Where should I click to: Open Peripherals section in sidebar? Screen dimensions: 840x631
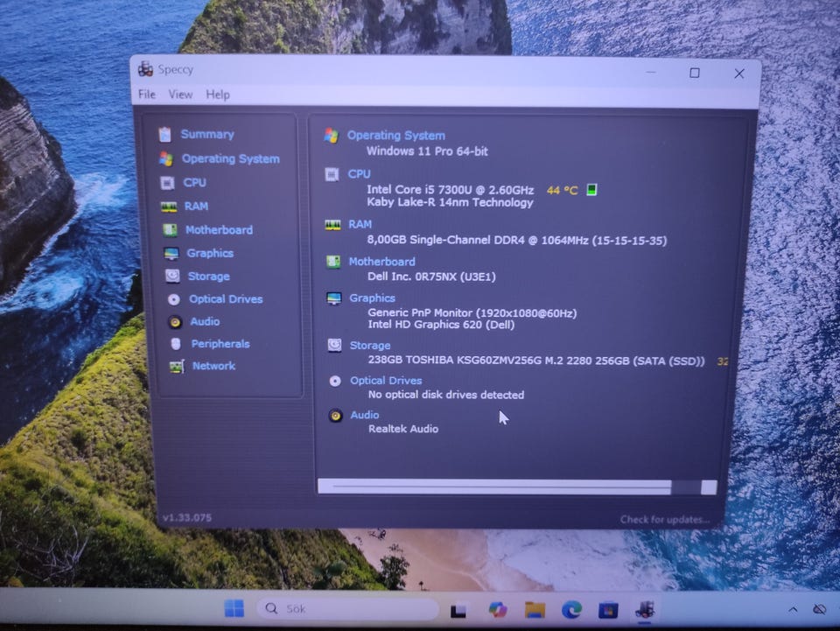point(220,344)
